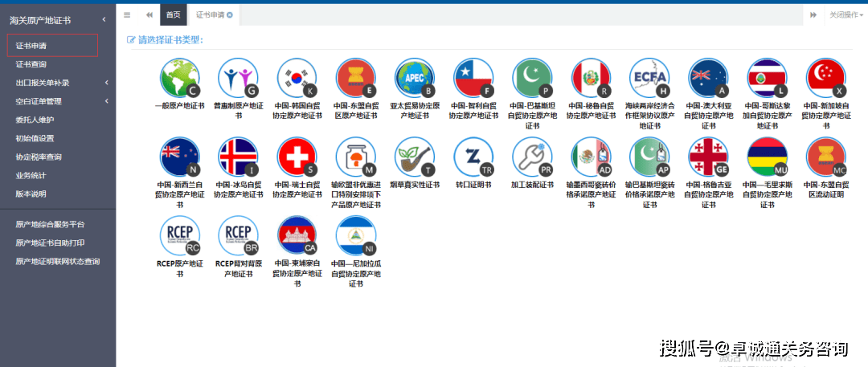Select 中国-瑞士自贸协定 flag icon
The height and width of the screenshot is (367, 868).
click(x=297, y=157)
